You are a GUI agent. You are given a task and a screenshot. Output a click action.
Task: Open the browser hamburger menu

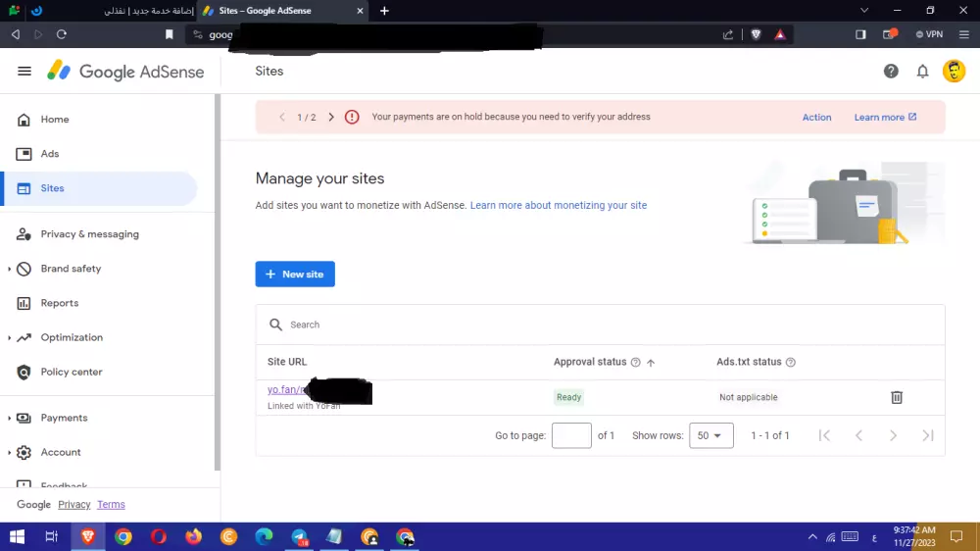click(964, 34)
